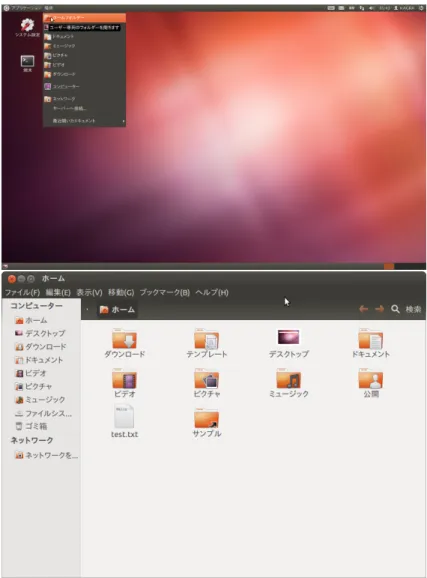Select ホームフォルダー in the places menu

(84, 18)
